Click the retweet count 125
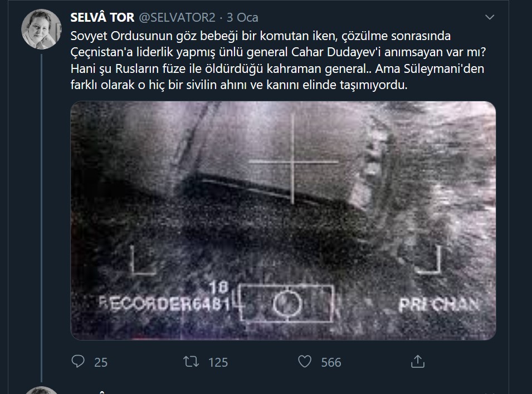Image resolution: width=532 pixels, height=394 pixels. (218, 362)
